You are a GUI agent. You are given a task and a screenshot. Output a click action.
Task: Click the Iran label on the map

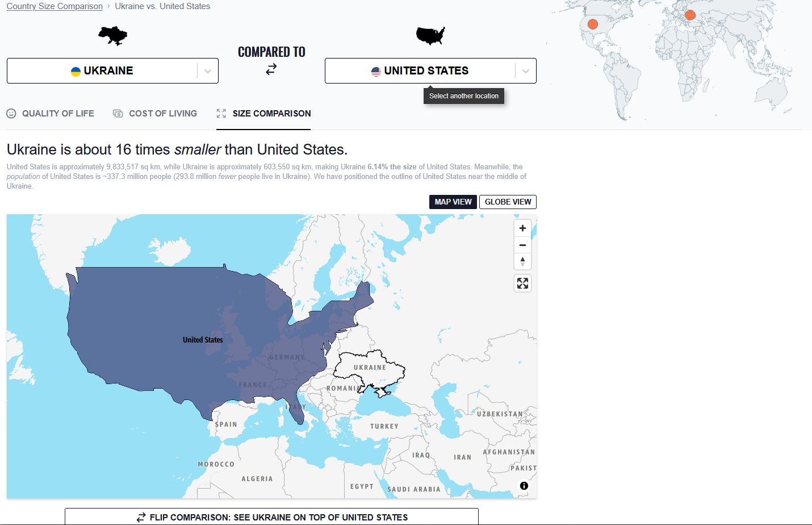tap(463, 457)
